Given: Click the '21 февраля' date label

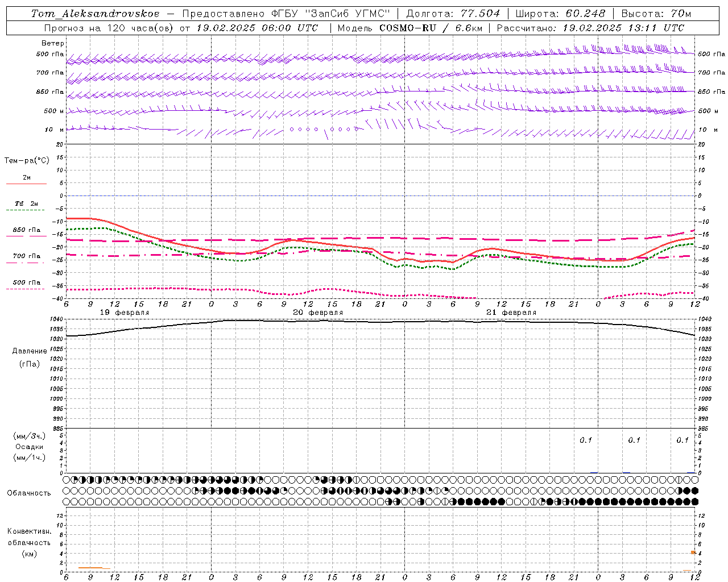Looking at the screenshot, I should (x=511, y=313).
